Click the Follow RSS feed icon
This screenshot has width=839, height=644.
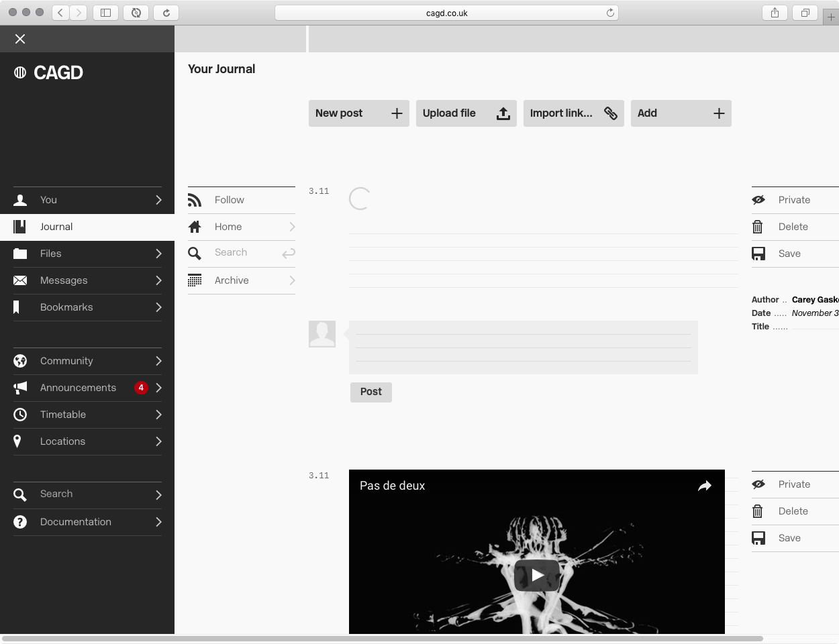pos(195,200)
